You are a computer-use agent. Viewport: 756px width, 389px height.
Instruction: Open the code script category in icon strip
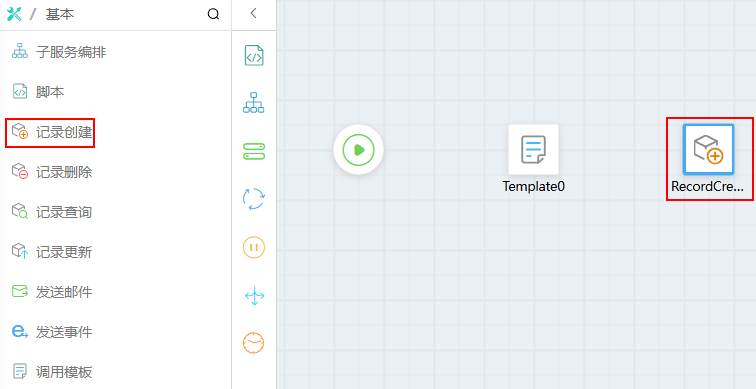(254, 55)
